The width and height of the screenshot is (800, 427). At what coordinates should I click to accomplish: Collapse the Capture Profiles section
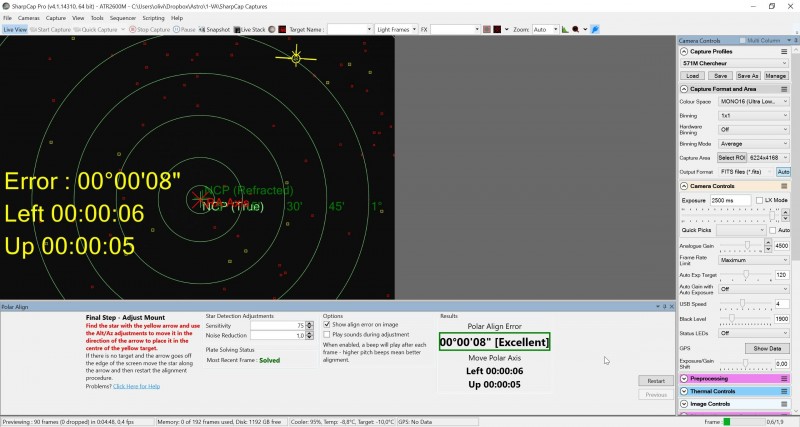click(684, 52)
